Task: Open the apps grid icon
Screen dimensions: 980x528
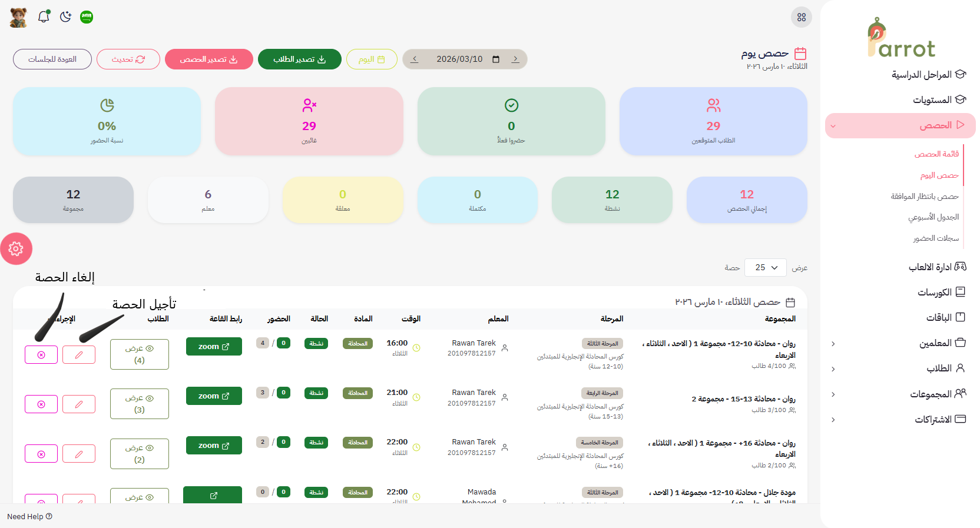Action: 801,17
